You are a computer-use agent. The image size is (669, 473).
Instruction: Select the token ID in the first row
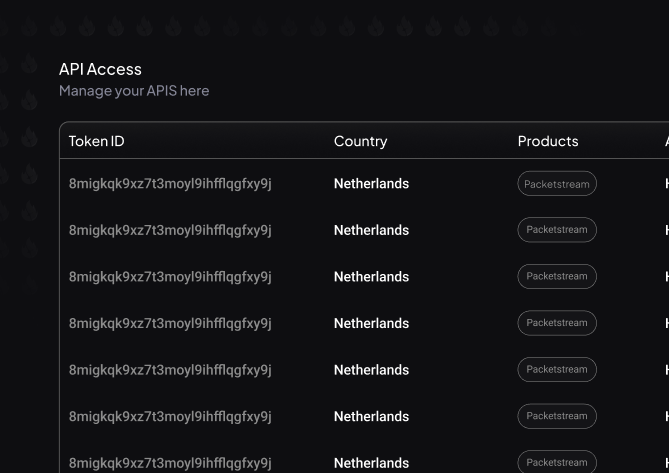(170, 184)
